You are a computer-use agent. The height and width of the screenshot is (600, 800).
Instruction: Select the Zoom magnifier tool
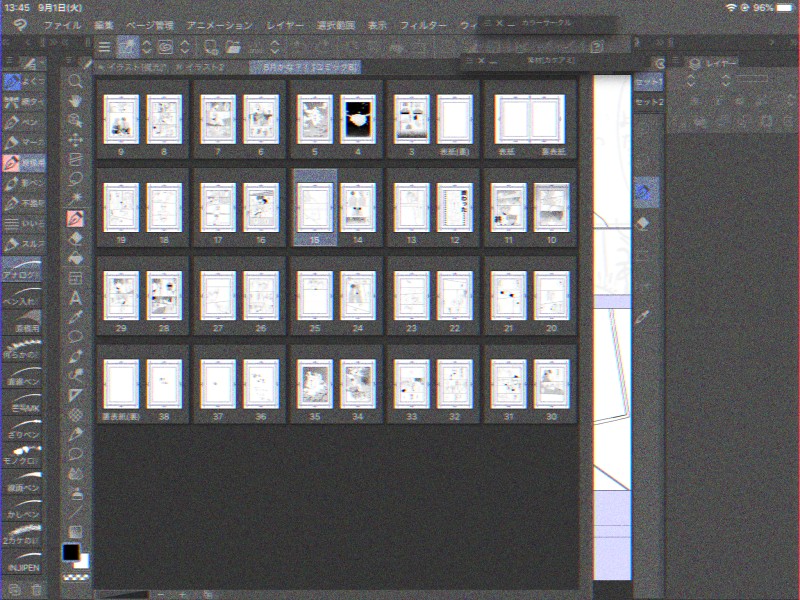tap(75, 81)
